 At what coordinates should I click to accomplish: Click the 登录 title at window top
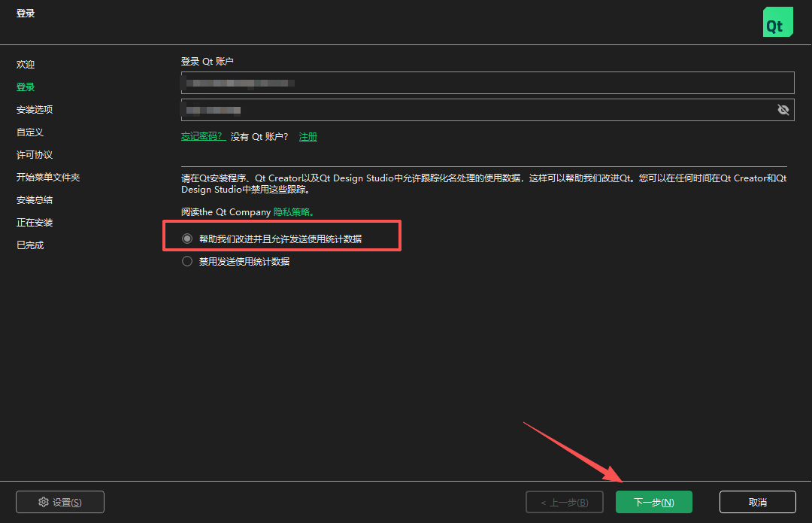pyautogui.click(x=26, y=13)
